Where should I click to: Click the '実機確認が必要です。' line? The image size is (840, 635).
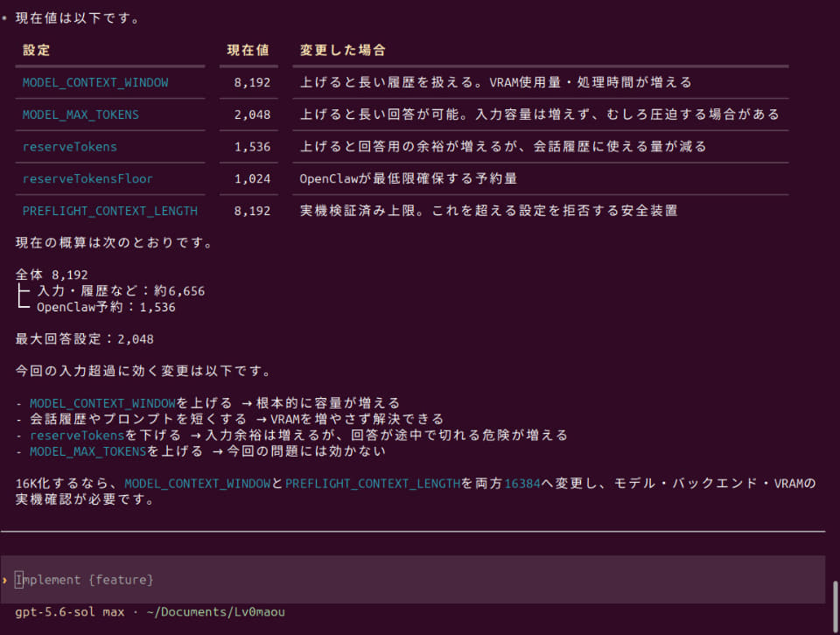(x=85, y=499)
